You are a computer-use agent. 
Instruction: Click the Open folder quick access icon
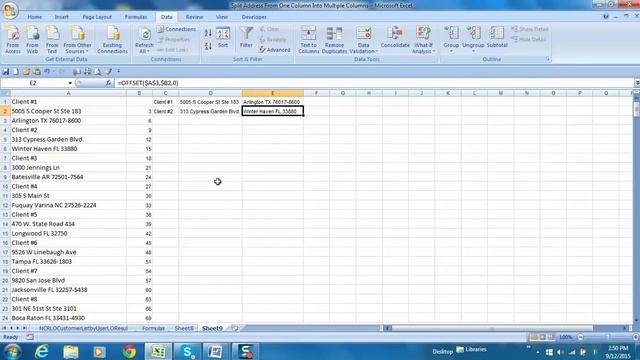tap(26, 71)
